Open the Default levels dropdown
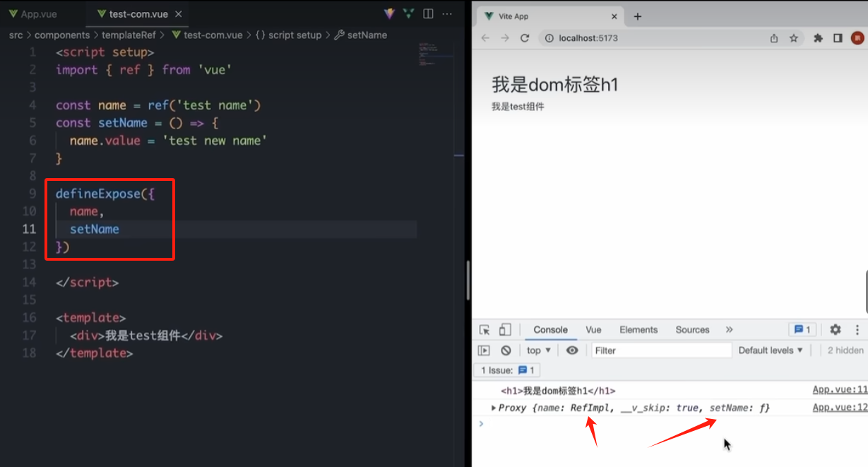868x467 pixels. (771, 350)
